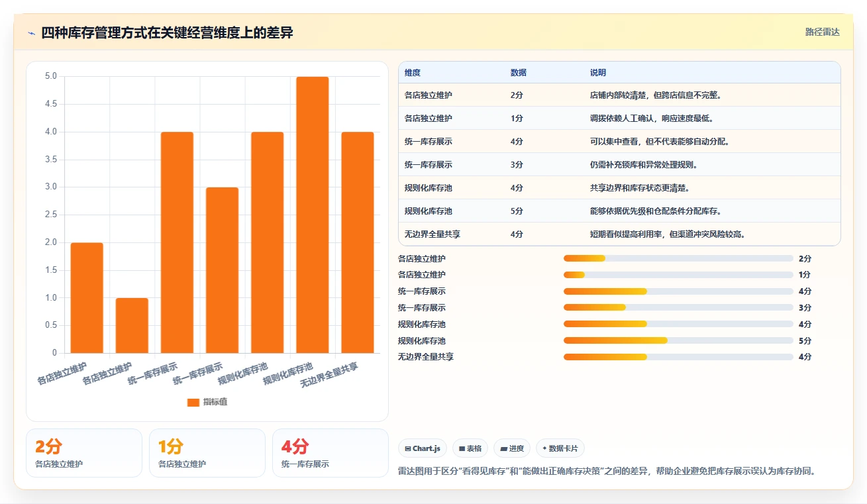Click the 说明 column header
This screenshot has height=504, width=867.
pos(598,73)
